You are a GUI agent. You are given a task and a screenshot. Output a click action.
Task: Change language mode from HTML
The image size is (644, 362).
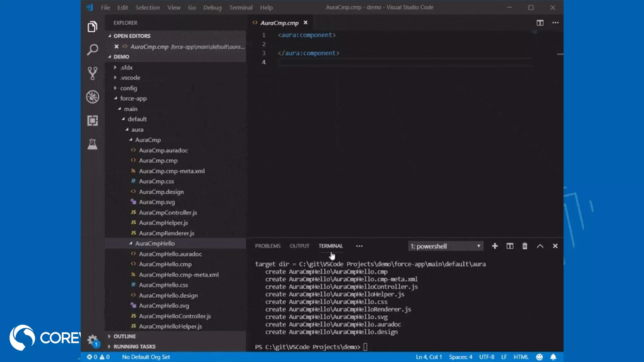[521, 357]
